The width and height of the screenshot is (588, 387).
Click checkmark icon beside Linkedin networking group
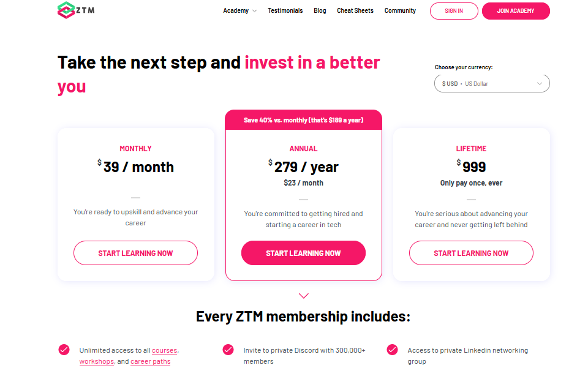pos(392,350)
